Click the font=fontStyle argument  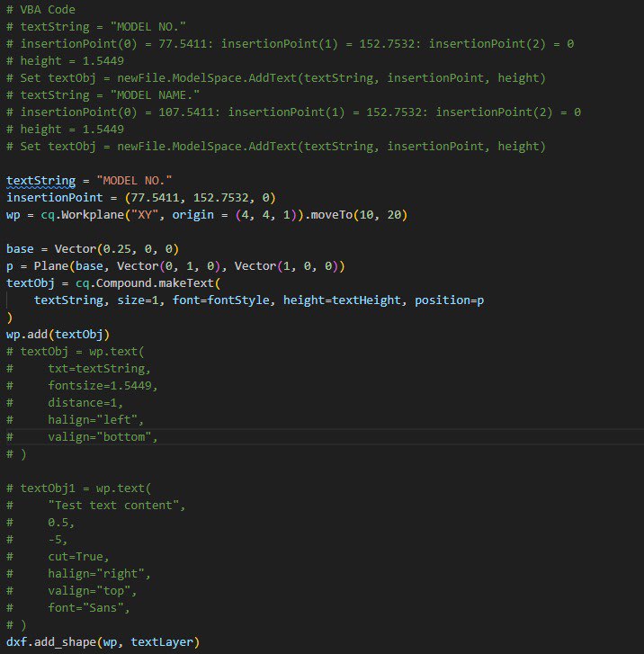click(220, 300)
